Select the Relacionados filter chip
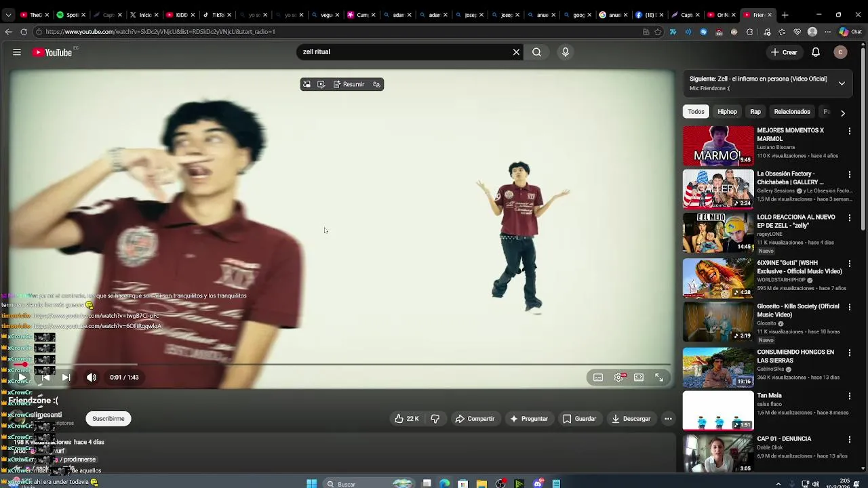The width and height of the screenshot is (868, 488). coord(792,112)
